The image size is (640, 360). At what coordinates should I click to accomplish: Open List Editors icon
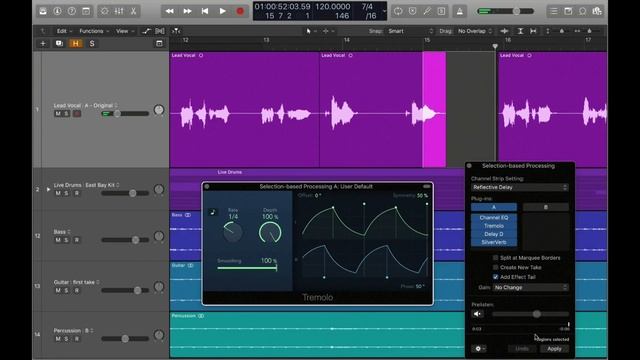tap(554, 11)
